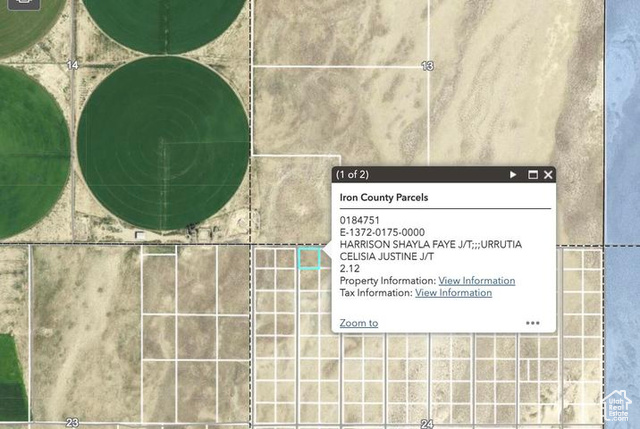640x429 pixels.
Task: Click the section 23 label on map
Action: pyautogui.click(x=72, y=423)
